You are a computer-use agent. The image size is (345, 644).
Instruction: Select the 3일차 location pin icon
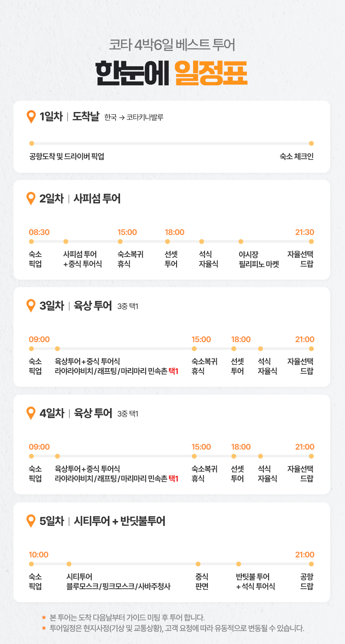click(31, 305)
